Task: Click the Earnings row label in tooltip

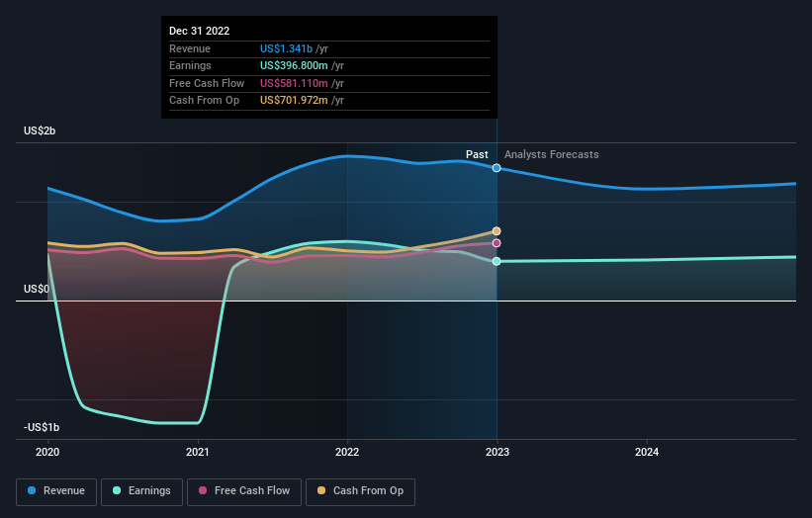Action: 190,65
